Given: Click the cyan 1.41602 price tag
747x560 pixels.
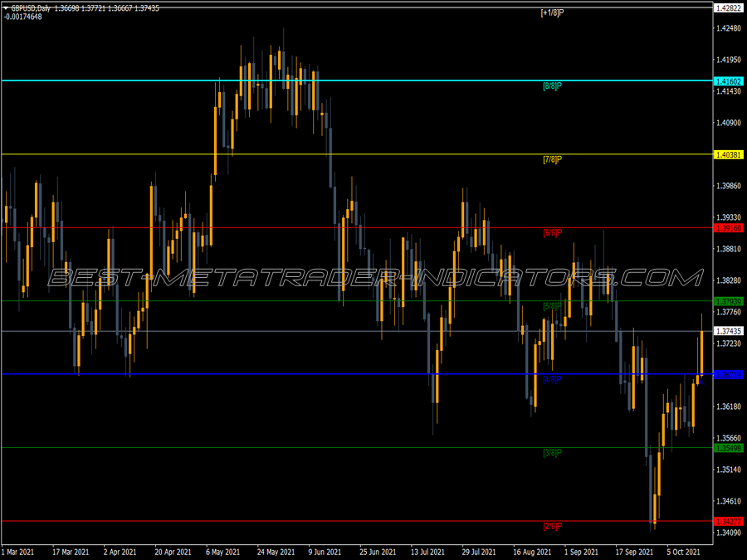Looking at the screenshot, I should (729, 81).
